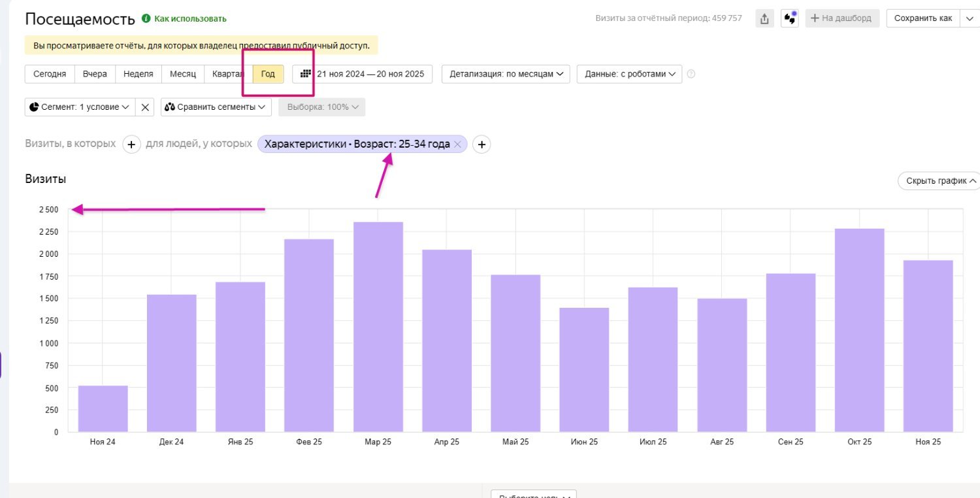The width and height of the screenshot is (980, 498).
Task: Open arrow next to Сохранить как
Action: [969, 18]
